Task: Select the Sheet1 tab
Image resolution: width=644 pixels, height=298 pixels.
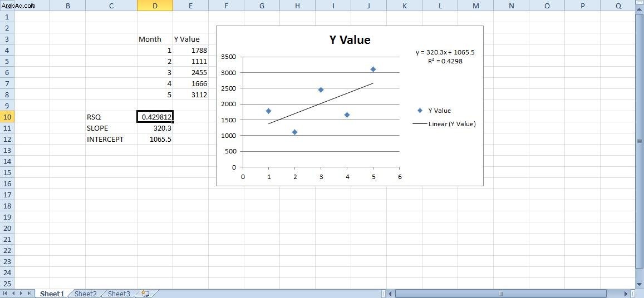Action: (x=52, y=294)
